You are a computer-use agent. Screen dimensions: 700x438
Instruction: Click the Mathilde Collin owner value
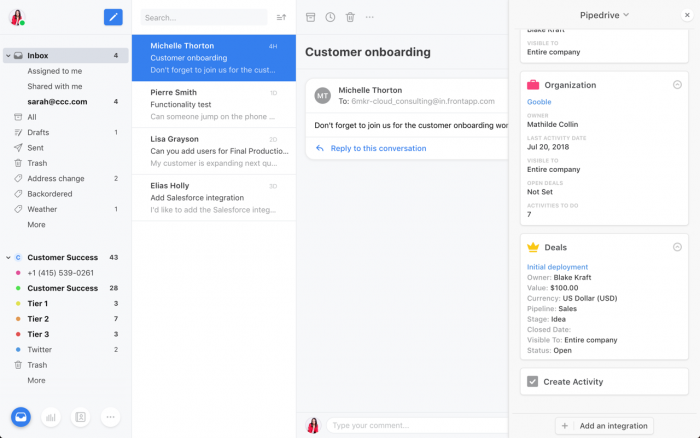pyautogui.click(x=552, y=125)
